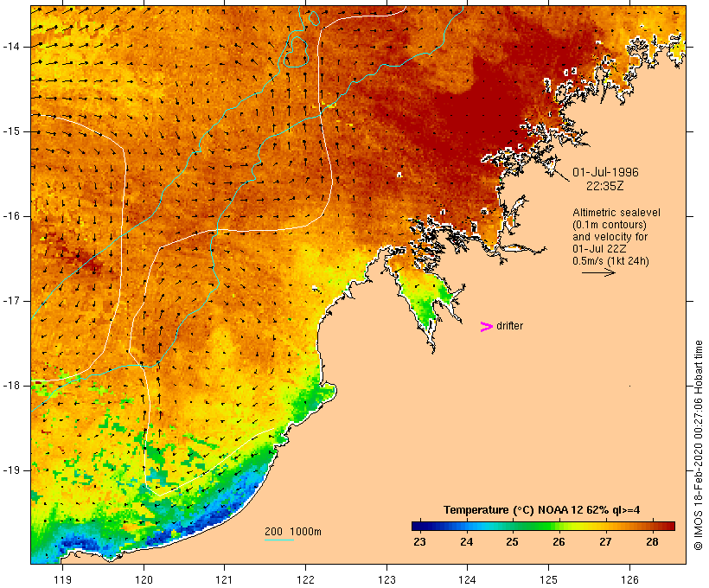Click the longitude axis label '125'
The height and width of the screenshot is (588, 709).
pyautogui.click(x=548, y=579)
